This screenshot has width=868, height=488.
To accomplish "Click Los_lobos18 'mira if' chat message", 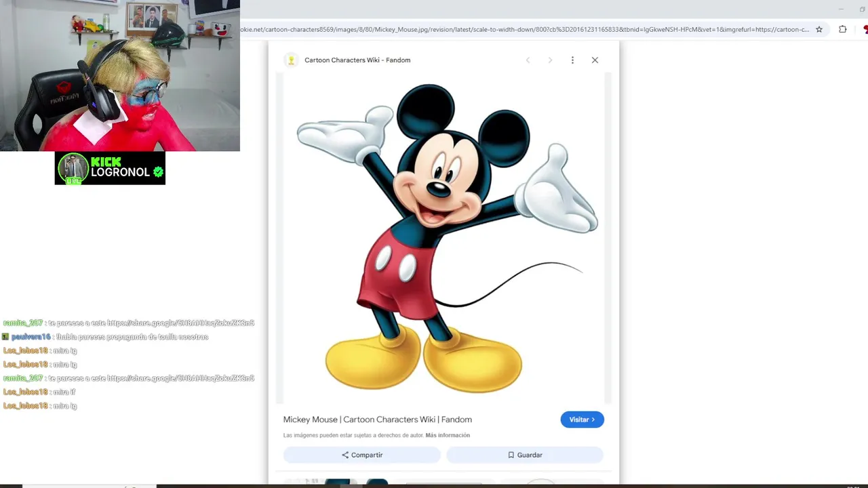I will (x=39, y=392).
